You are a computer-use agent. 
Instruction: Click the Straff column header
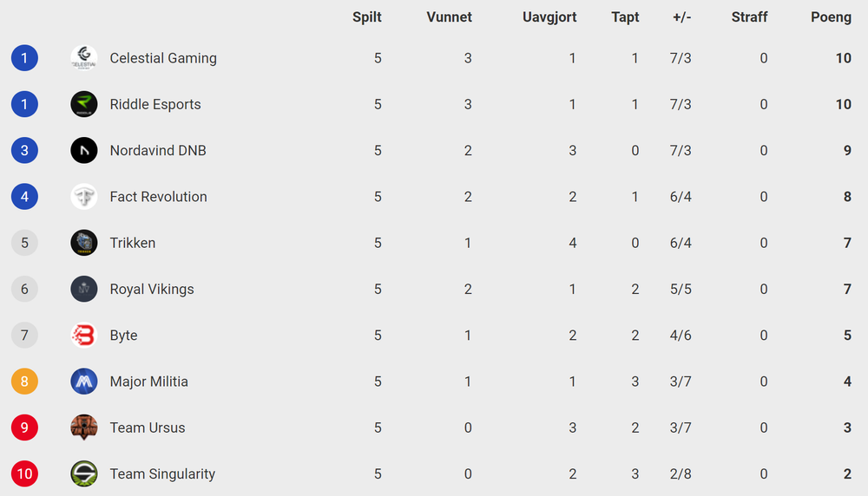(x=750, y=17)
